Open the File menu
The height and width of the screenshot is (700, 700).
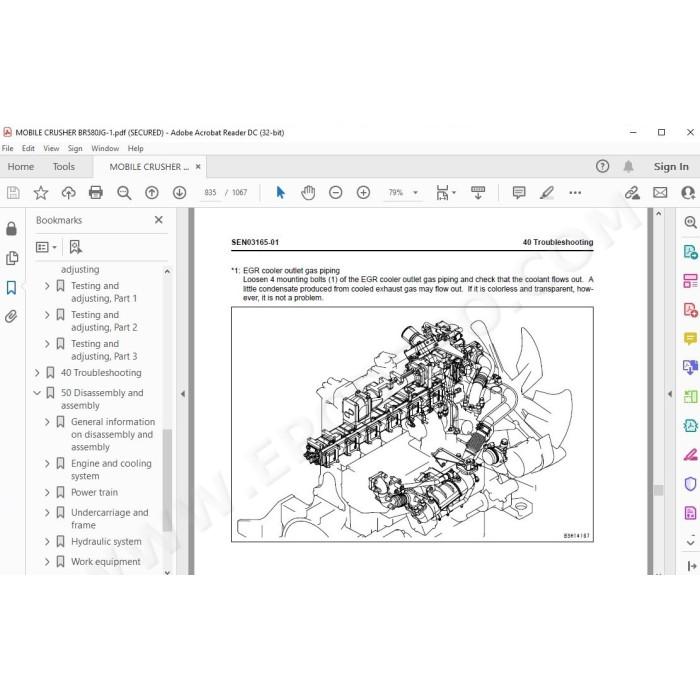[8, 148]
